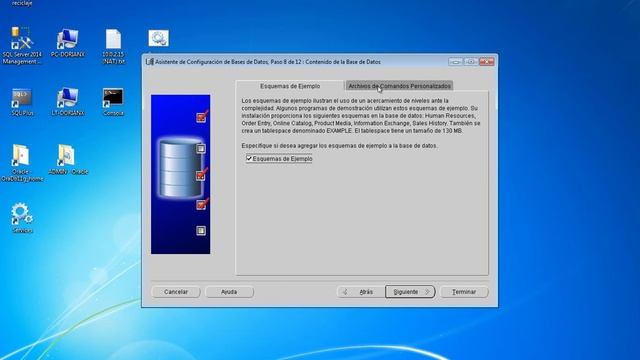The image size is (640, 360).
Task: Open help with the Ayuda button
Action: tap(229, 292)
